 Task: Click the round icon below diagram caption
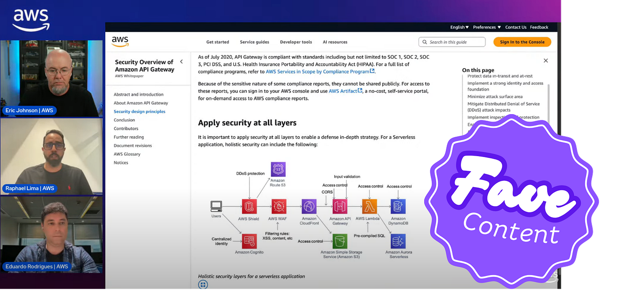pos(203,284)
